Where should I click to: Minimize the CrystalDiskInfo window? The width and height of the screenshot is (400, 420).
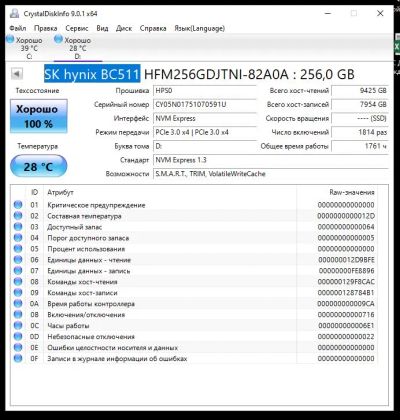pyautogui.click(x=328, y=13)
